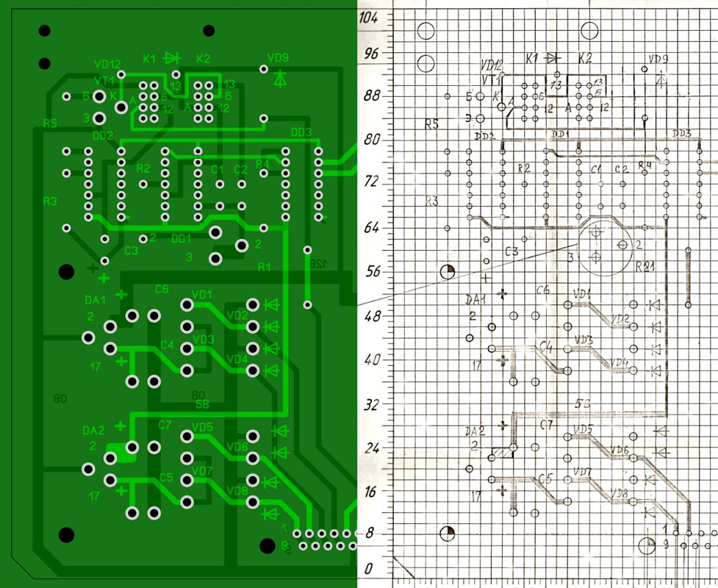Select the DA2 label on the green board
This screenshot has height=588, width=718.
(94, 430)
